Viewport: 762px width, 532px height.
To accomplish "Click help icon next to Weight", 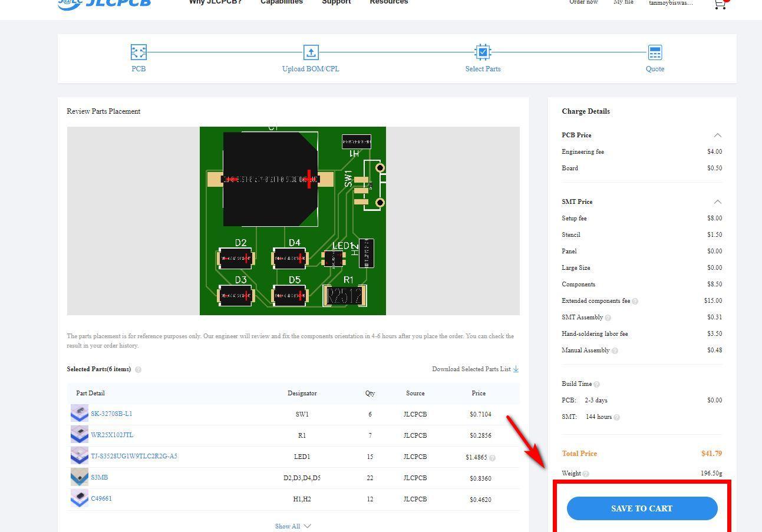I will [585, 474].
